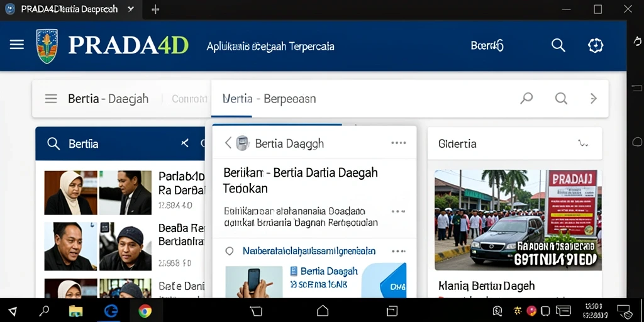Viewport: 644px width, 322px height.
Task: Click the left magnifier in the Bertia - Berpeoasn bar
Action: coord(526,98)
